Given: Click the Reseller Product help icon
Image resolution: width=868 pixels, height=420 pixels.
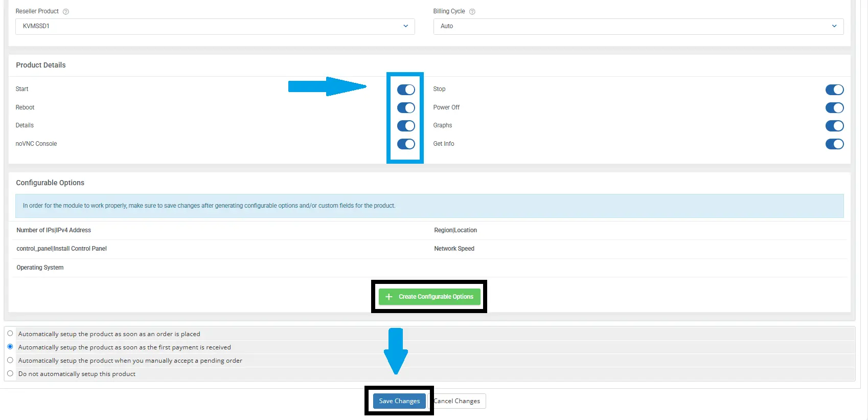Looking at the screenshot, I should 65,12.
